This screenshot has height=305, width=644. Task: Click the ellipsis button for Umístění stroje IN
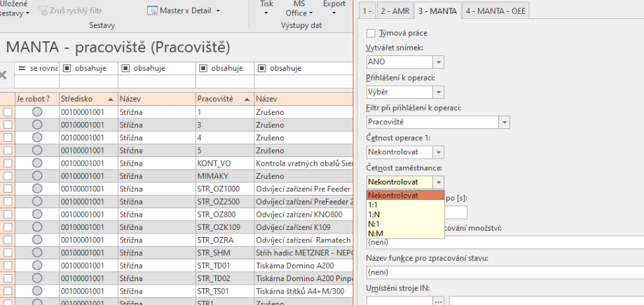pyautogui.click(x=439, y=301)
